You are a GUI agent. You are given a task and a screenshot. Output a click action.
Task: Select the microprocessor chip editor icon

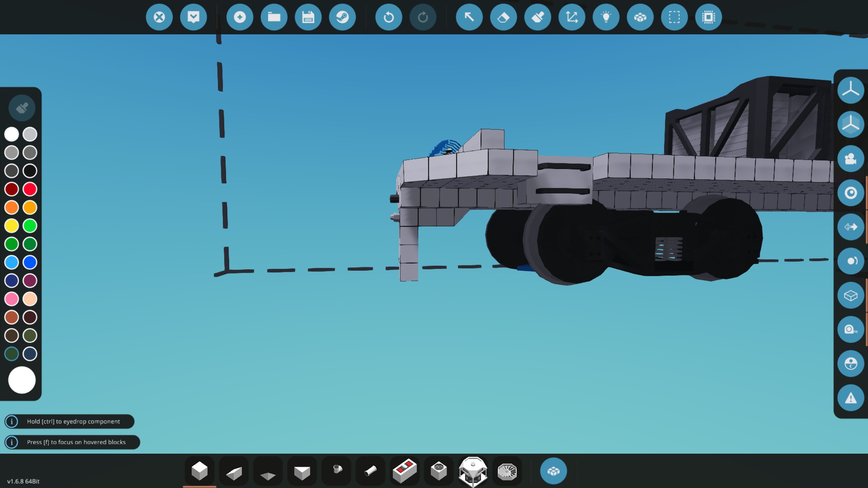coord(708,17)
